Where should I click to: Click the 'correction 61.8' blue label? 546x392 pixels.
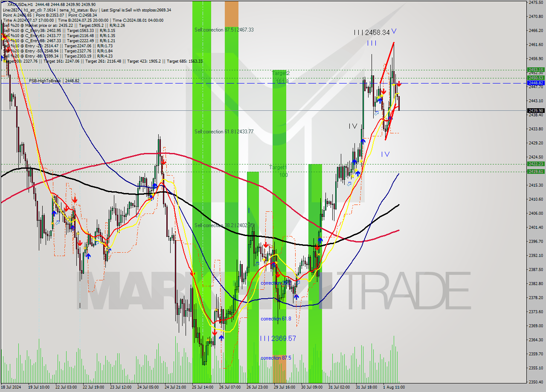point(276,319)
